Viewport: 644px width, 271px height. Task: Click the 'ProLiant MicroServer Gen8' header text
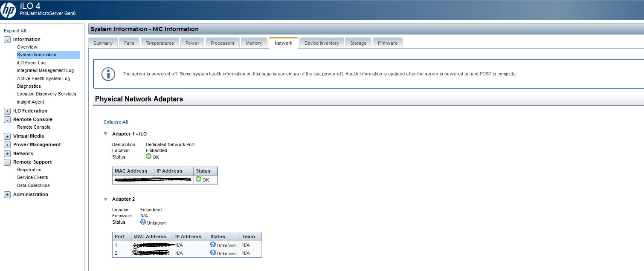point(48,13)
